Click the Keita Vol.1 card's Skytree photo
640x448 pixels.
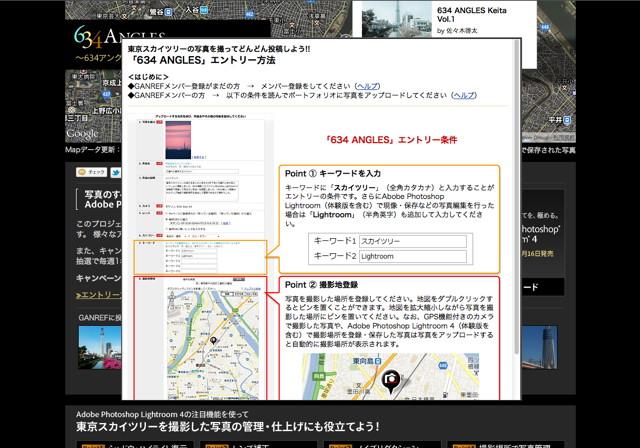click(396, 20)
